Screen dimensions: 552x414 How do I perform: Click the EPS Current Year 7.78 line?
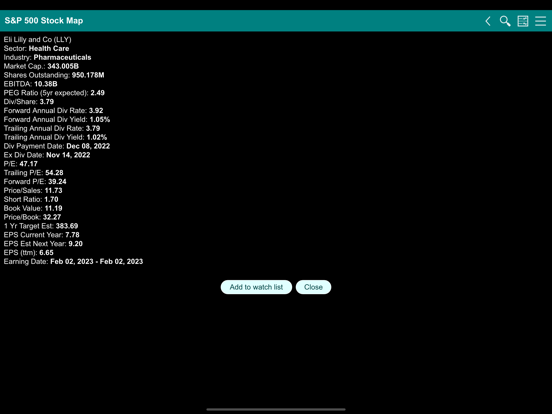pos(42,235)
